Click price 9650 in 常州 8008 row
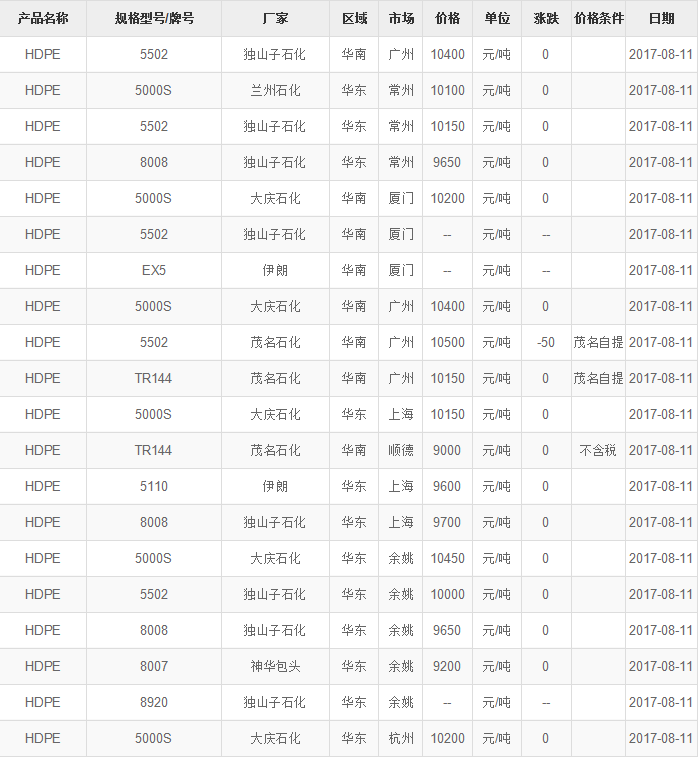699x757 pixels. pos(447,162)
